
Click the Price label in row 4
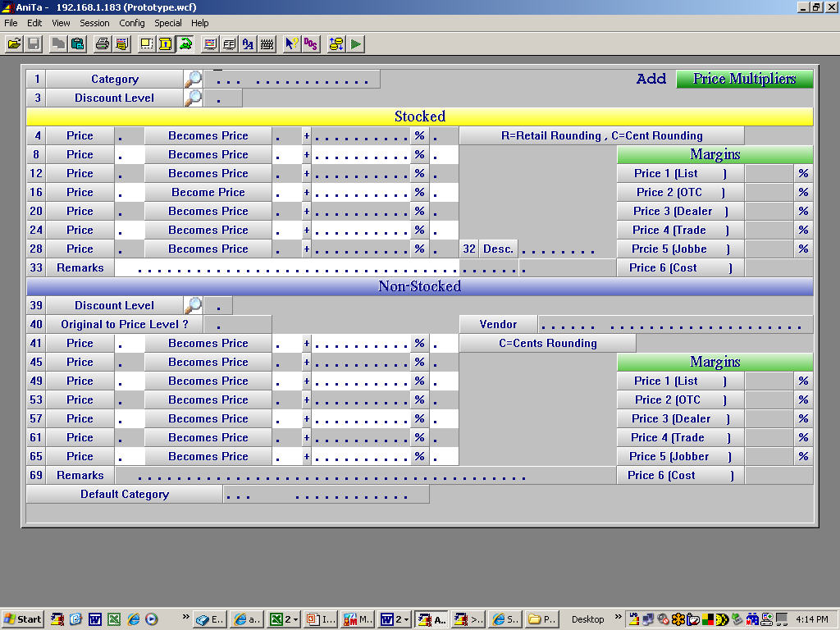[80, 135]
